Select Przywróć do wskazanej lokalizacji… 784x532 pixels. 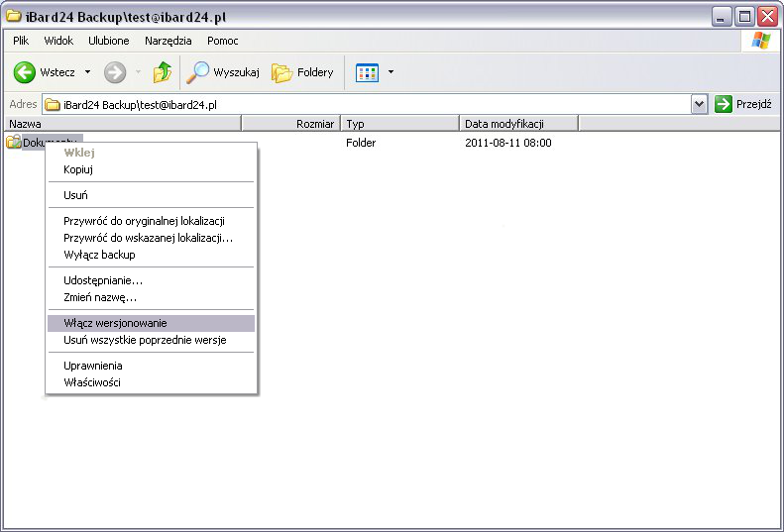(x=151, y=238)
